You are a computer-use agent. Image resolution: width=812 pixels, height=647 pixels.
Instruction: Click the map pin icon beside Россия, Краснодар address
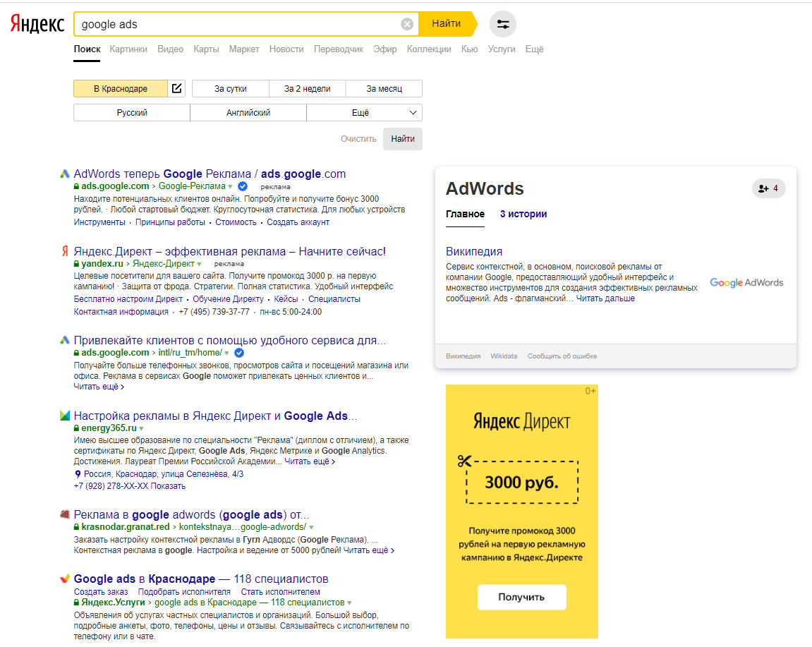(78, 474)
